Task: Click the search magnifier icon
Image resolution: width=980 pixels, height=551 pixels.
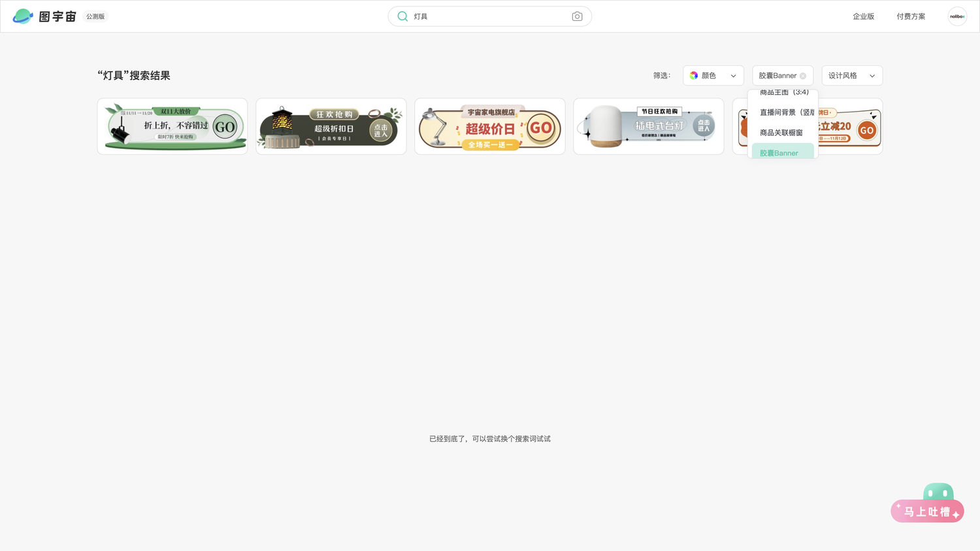Action: [402, 16]
